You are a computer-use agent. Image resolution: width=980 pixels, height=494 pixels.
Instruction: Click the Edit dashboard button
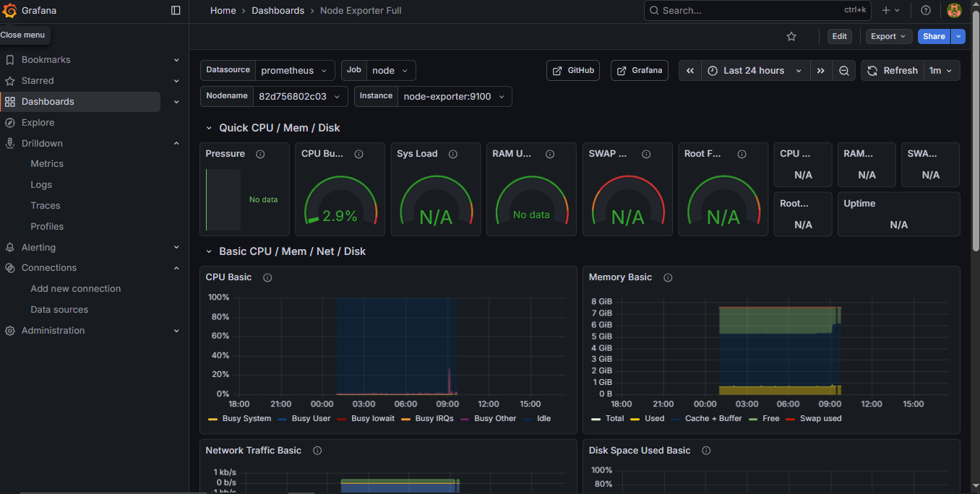point(839,36)
